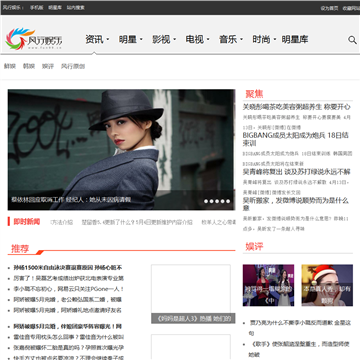
Task: Open the main slideshow banner image
Action: coord(121,150)
